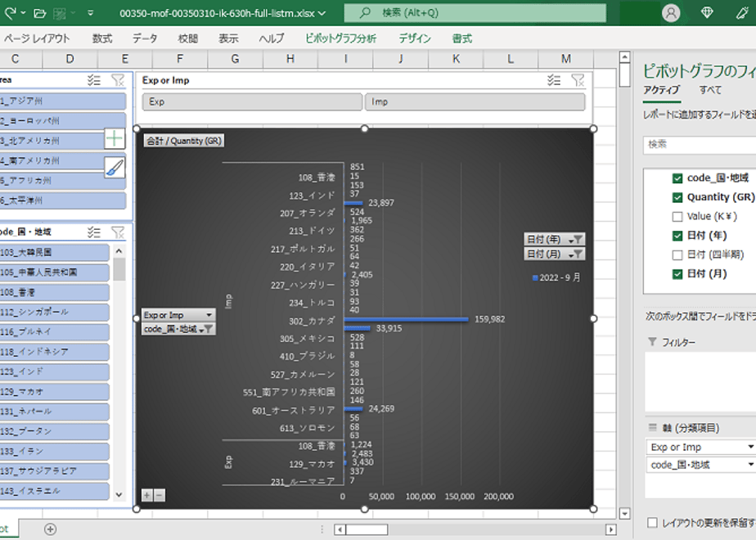Open code_国・地域 axis field dropdown in pane
Viewport: 756px width, 540px height.
point(750,465)
